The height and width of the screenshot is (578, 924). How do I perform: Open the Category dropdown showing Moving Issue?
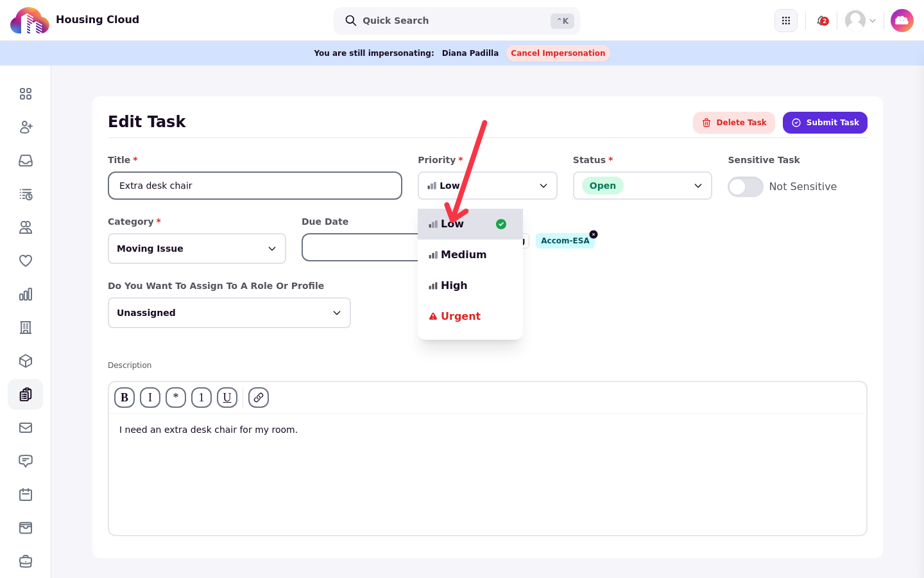[x=197, y=249]
